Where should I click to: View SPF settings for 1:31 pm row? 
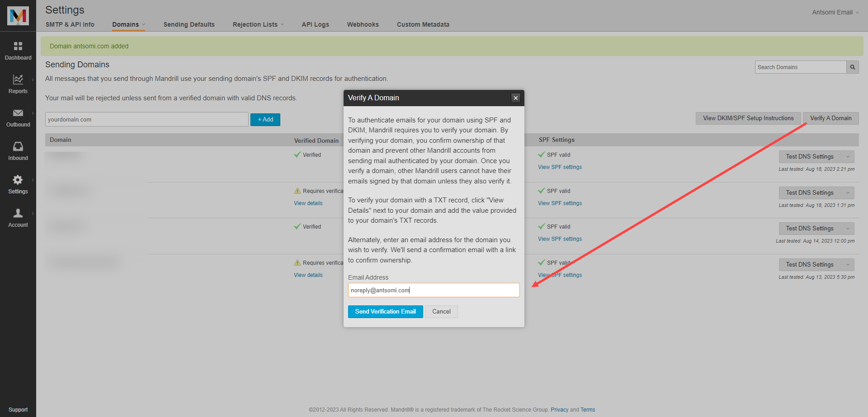(560, 203)
